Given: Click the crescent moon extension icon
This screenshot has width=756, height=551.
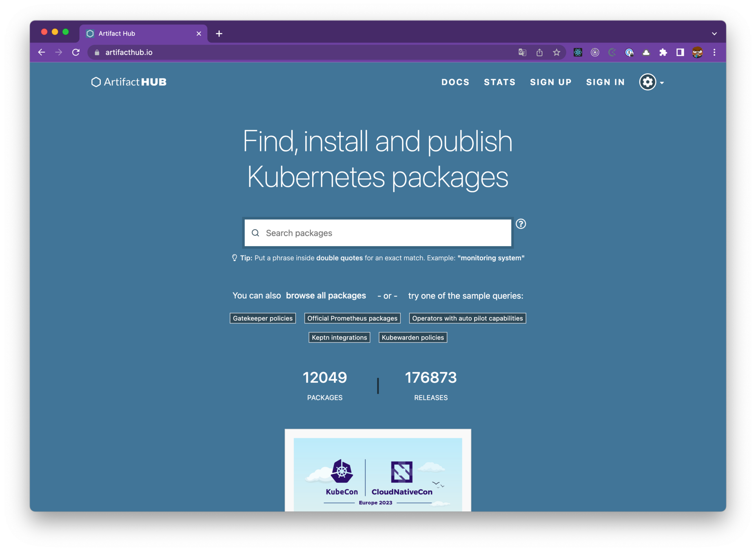Looking at the screenshot, I should click(612, 52).
